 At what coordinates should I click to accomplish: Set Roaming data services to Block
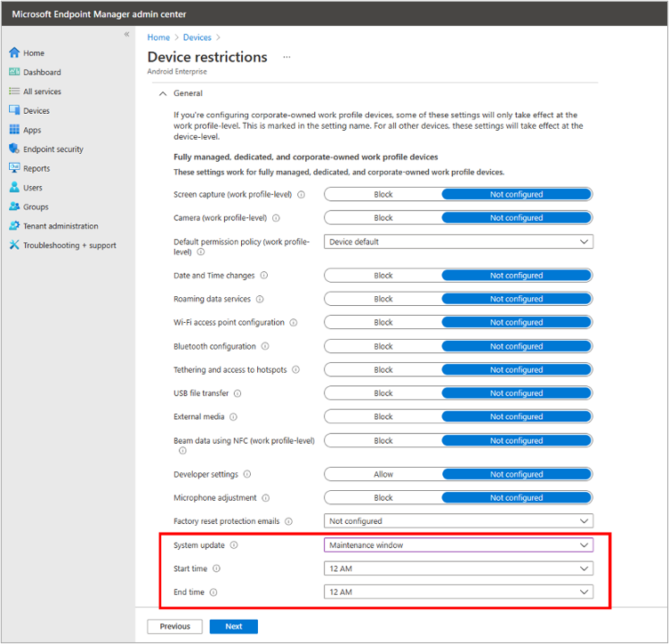coord(383,299)
